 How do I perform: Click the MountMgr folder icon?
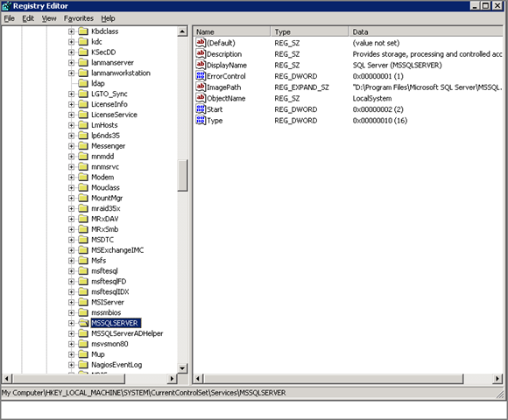83,198
